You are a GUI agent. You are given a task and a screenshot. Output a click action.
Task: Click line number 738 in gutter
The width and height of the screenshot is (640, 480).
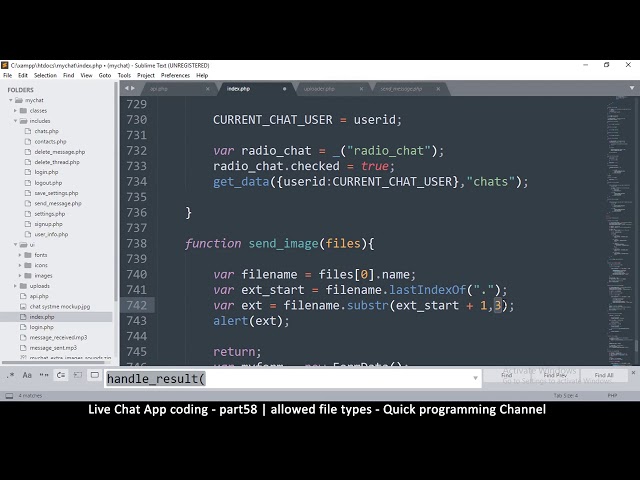pyautogui.click(x=136, y=244)
